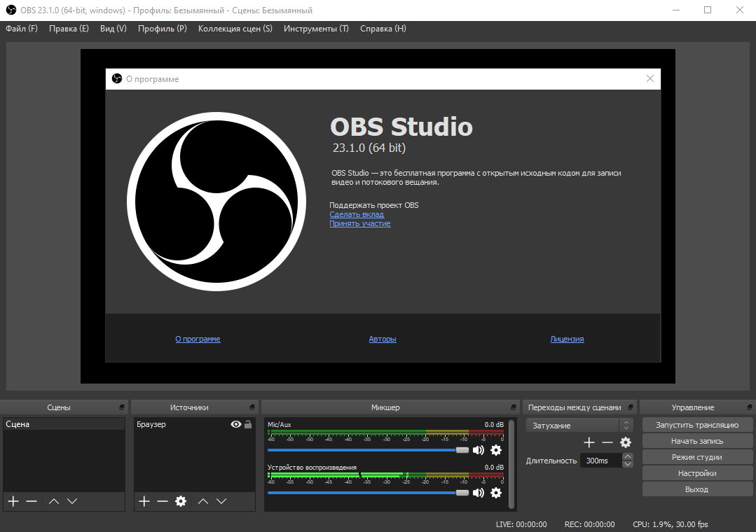This screenshot has height=532, width=756.
Task: Click Устройство воспроизведения volume slider handle
Action: [x=462, y=493]
